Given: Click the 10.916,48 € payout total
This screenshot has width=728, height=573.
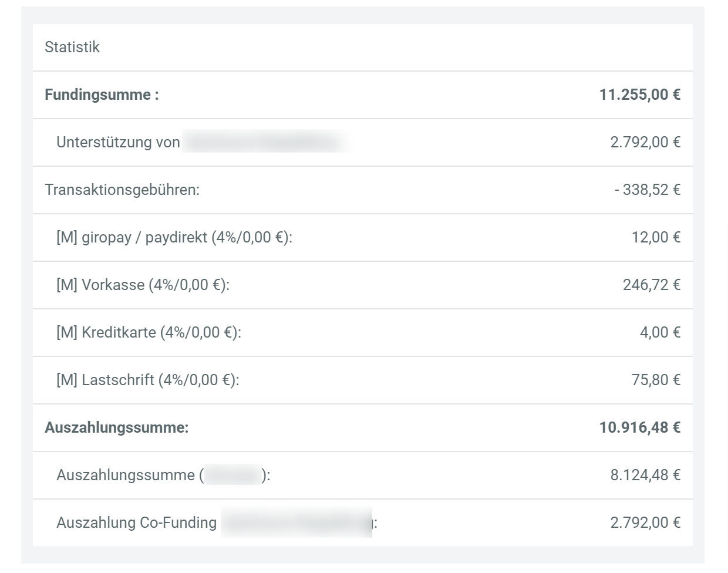Looking at the screenshot, I should coord(639,427).
